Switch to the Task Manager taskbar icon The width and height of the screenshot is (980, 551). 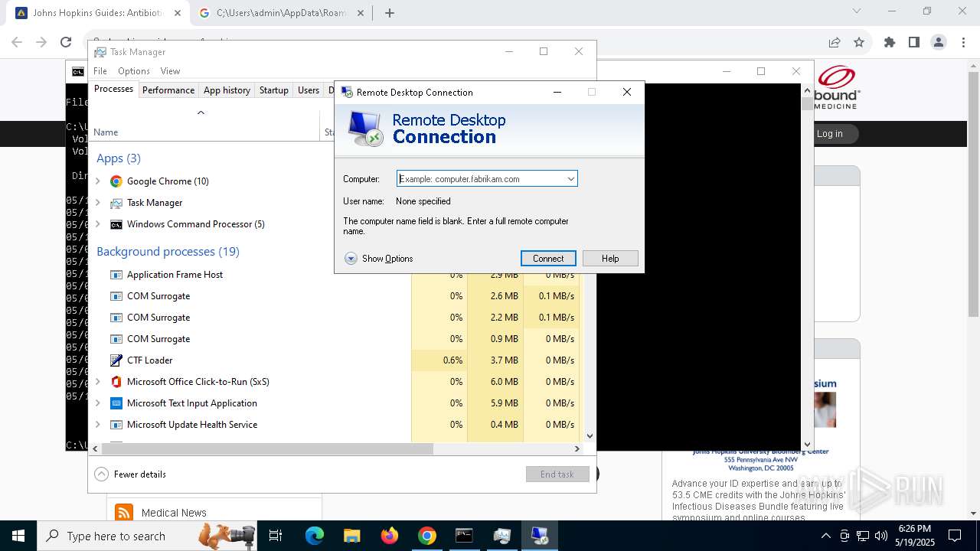(x=502, y=536)
